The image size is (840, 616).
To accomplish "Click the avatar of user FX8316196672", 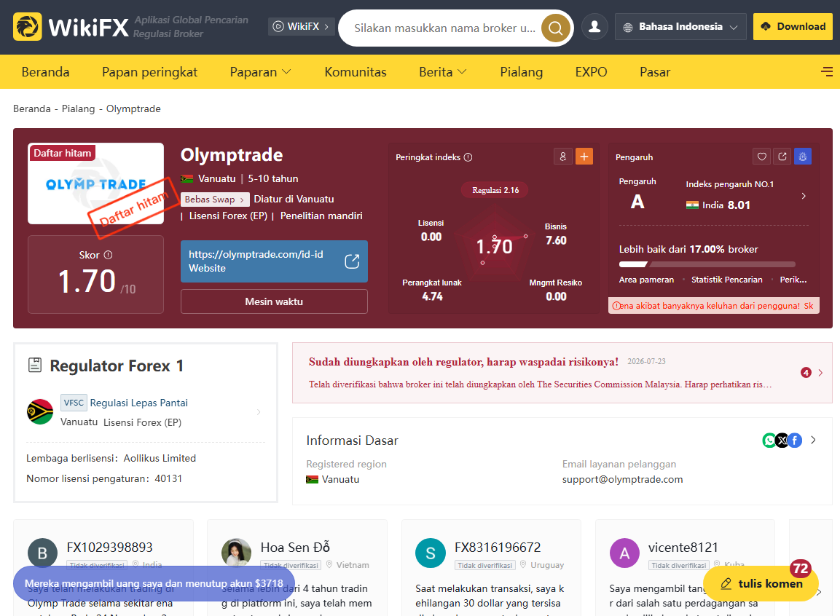I will tap(430, 553).
